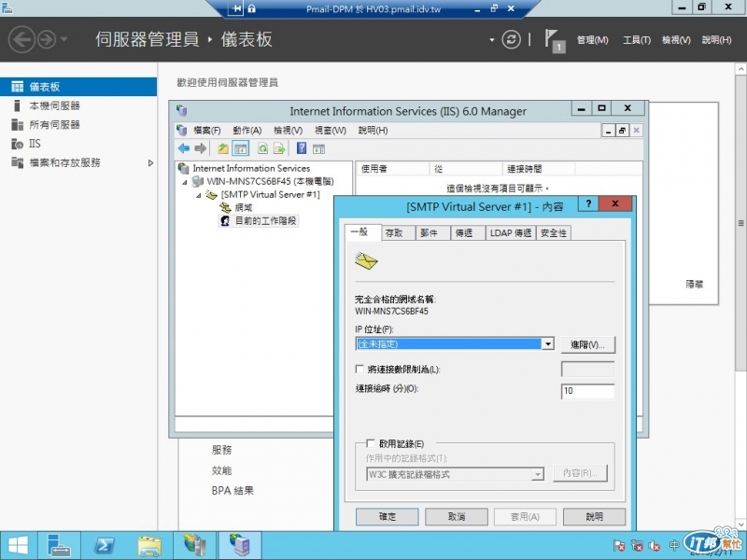
Task: Click the Refresh icon in IIS toolbar
Action: pos(262,148)
